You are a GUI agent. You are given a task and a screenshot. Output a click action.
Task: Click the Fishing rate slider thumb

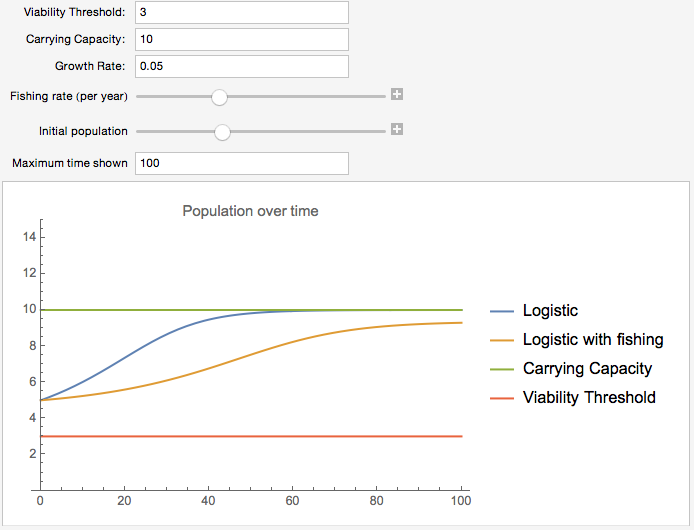[x=219, y=97]
